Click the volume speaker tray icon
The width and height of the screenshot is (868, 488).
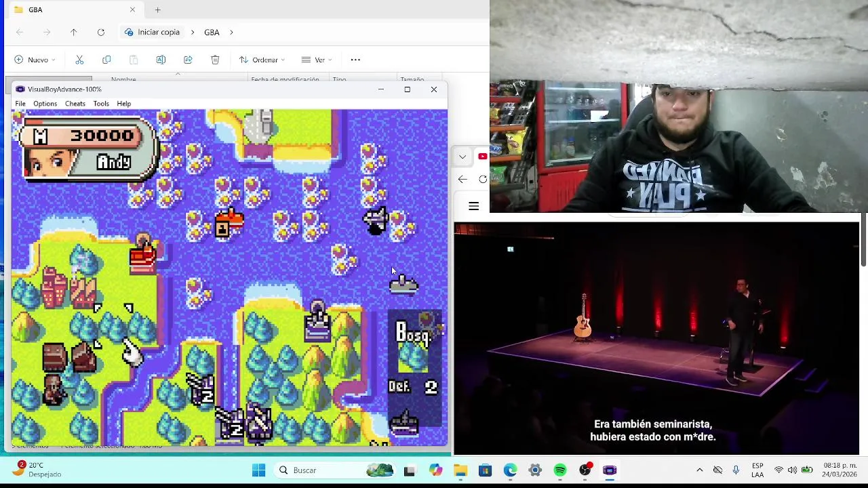point(793,470)
